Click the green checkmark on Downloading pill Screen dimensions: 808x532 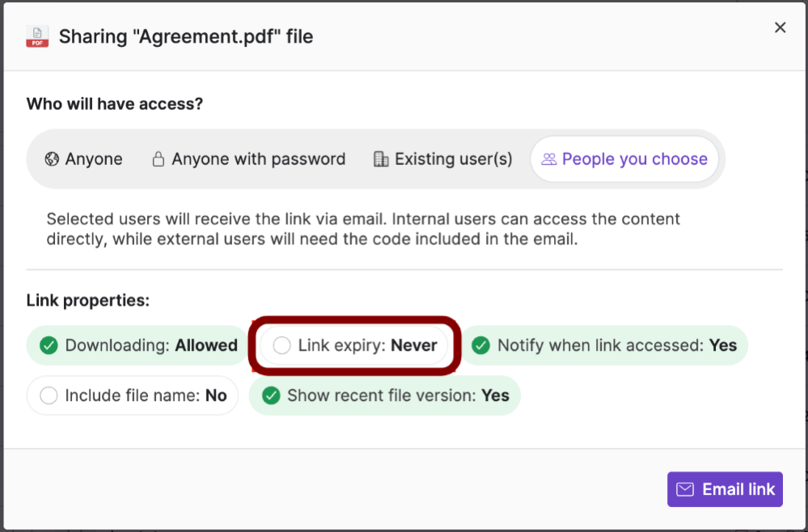click(48, 345)
